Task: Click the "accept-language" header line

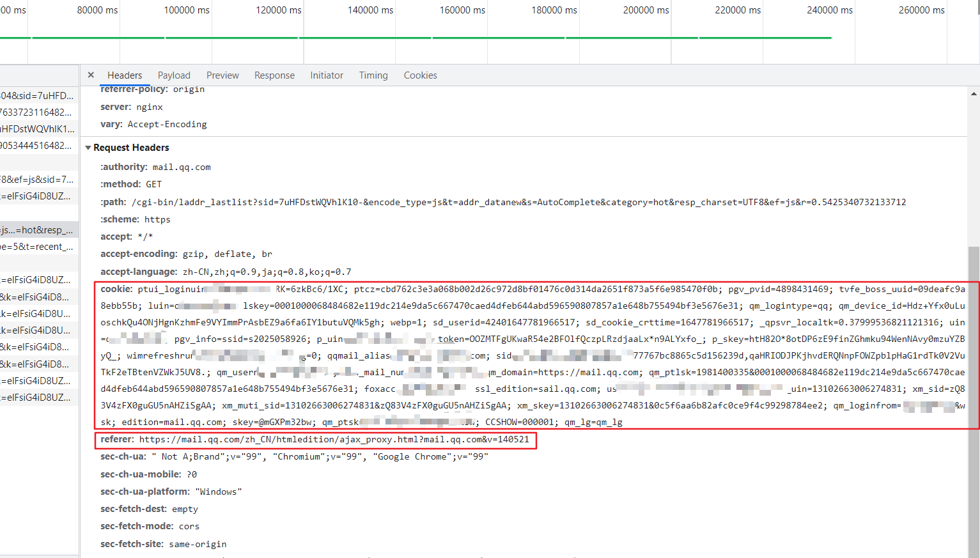Action: pyautogui.click(x=226, y=272)
